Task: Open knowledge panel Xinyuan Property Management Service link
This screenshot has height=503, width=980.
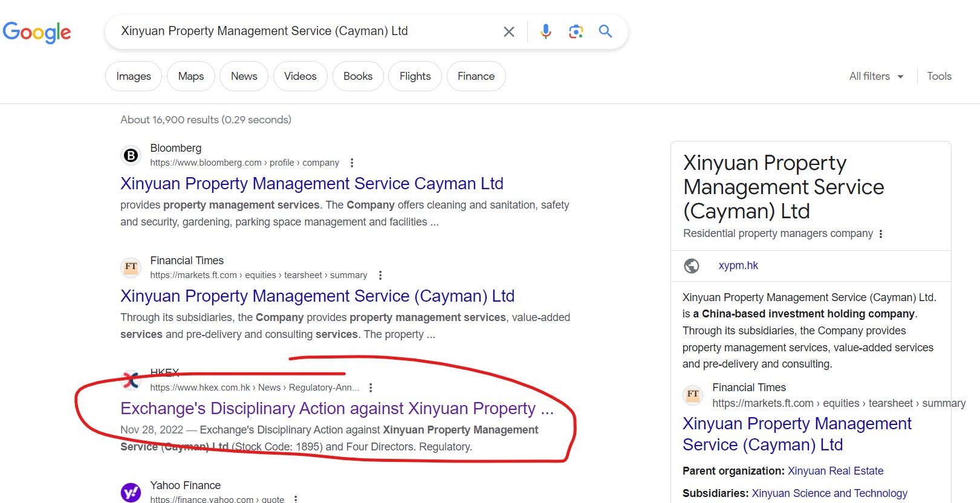Action: point(797,434)
